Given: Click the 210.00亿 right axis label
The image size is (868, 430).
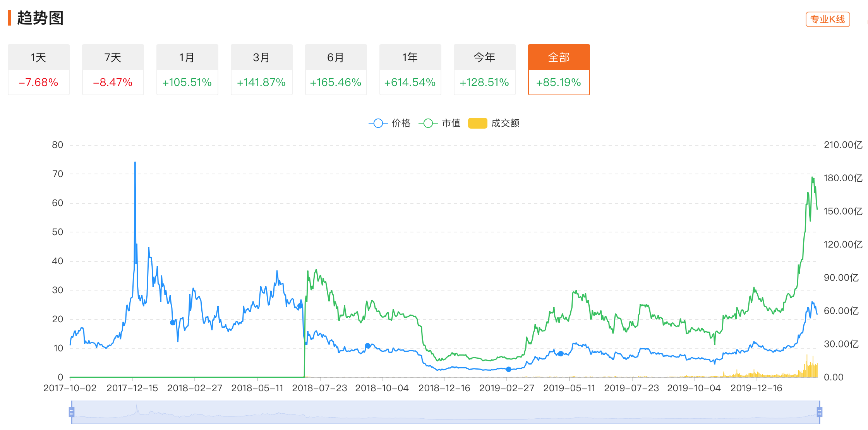Looking at the screenshot, I should (x=843, y=145).
